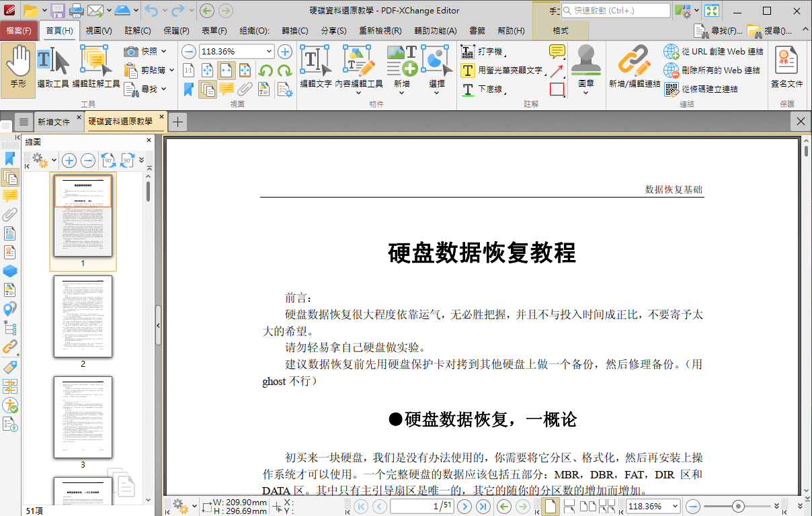The image size is (812, 516).
Task: Enable single page layout in status bar
Action: click(x=550, y=506)
